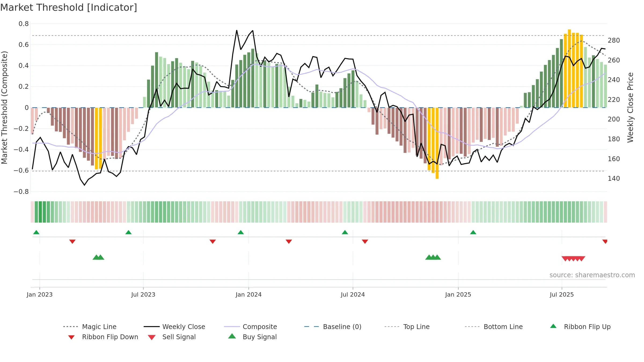The image size is (644, 362).
Task: Click the tallest yellow bar in July 2025
Action: pyautogui.click(x=569, y=68)
